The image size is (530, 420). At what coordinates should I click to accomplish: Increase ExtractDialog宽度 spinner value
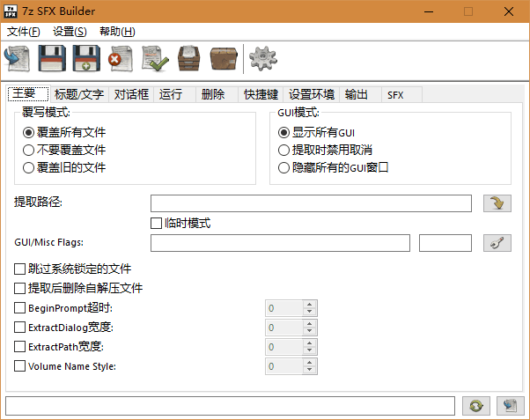pyautogui.click(x=309, y=323)
